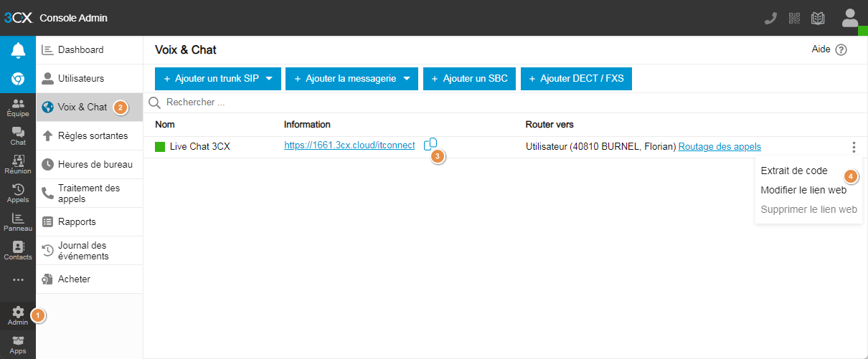Click the Information column header
The image size is (868, 359).
click(307, 125)
